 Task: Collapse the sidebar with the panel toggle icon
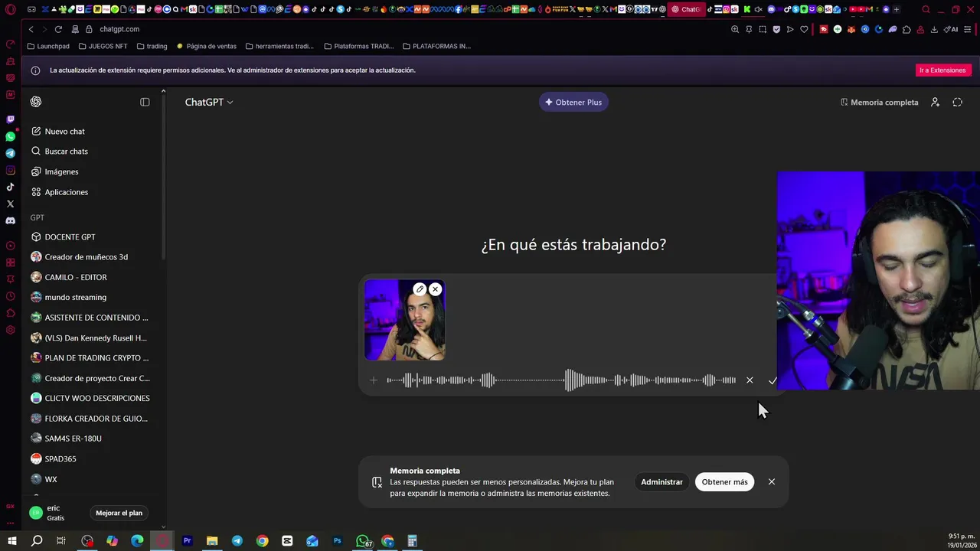point(145,102)
